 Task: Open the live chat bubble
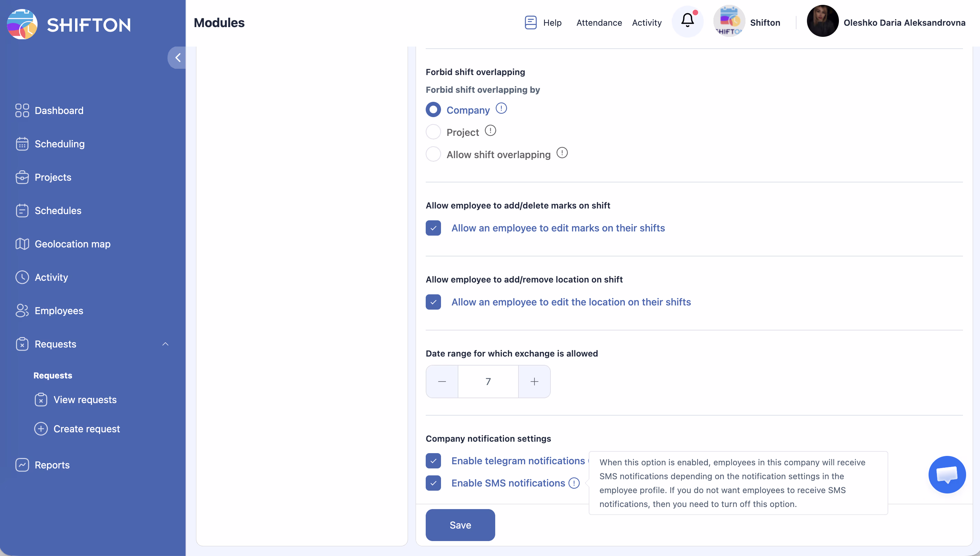click(947, 474)
